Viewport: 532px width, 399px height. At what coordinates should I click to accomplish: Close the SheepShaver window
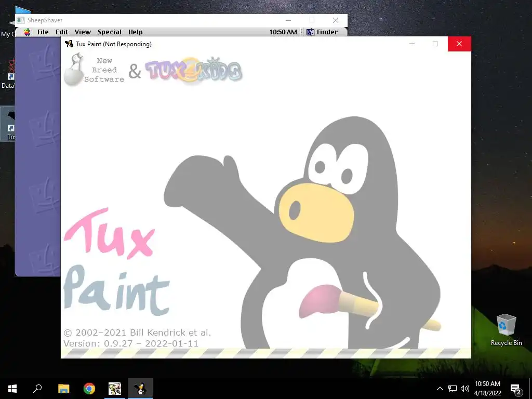click(x=336, y=20)
